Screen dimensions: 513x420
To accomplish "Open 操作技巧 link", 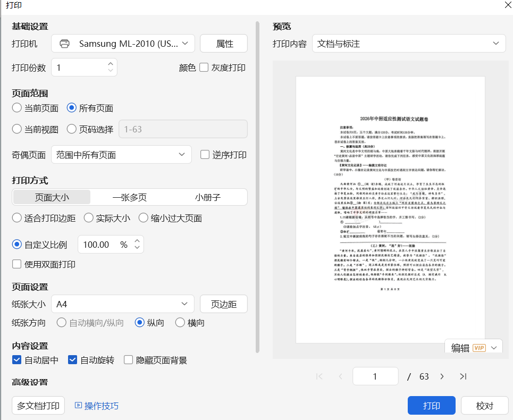I will pyautogui.click(x=102, y=406).
